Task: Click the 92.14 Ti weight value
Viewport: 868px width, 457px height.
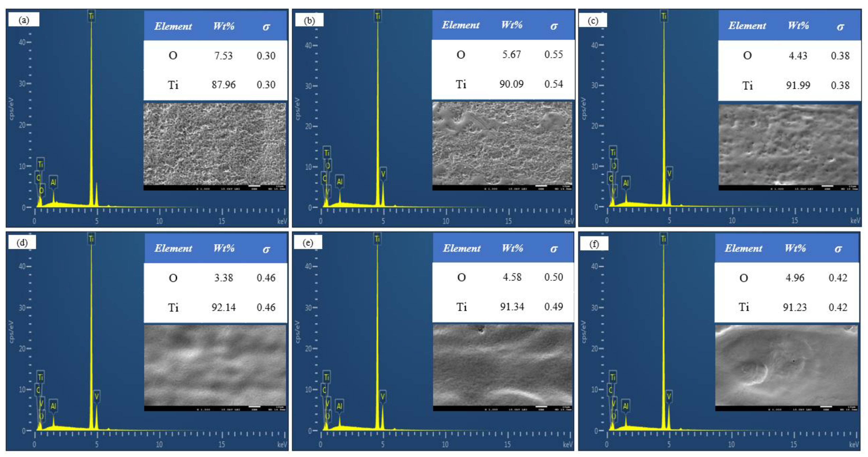Action: [223, 307]
